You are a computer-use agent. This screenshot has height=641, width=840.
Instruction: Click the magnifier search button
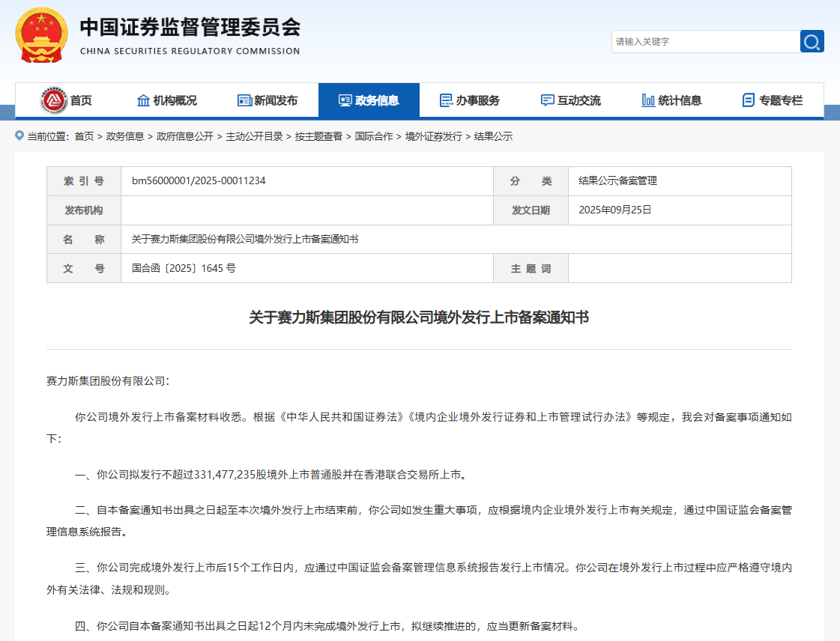(812, 41)
